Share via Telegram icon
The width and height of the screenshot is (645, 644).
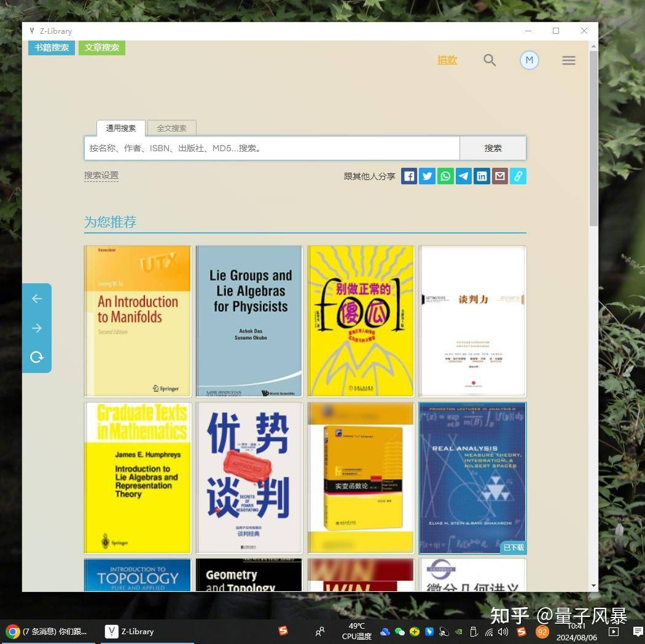(x=464, y=176)
